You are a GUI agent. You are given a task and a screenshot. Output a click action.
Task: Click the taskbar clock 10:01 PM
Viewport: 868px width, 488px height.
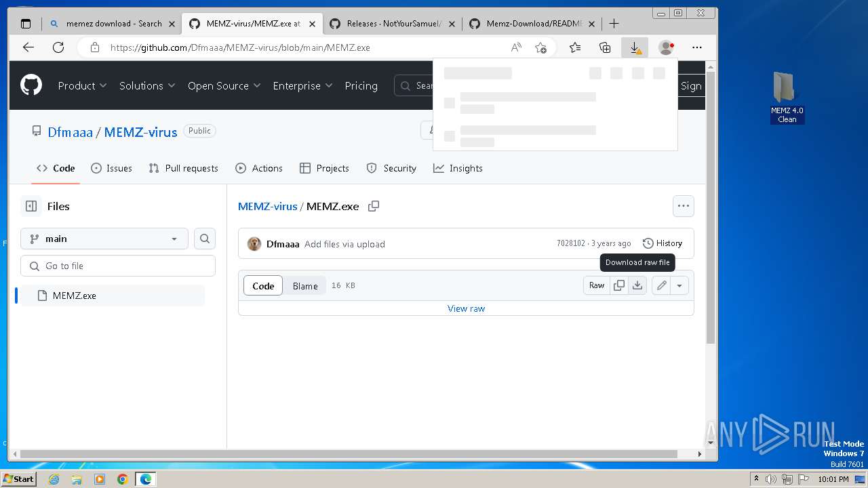coord(833,479)
